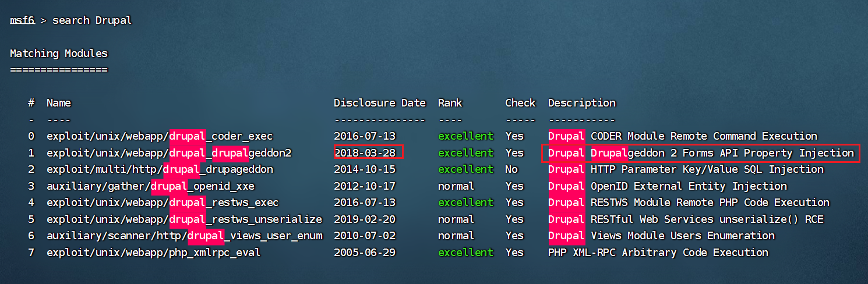Viewport: 868px width, 284px height.
Task: Click 'HTTP Parameter Key/Value SQL Injection' description
Action: pos(707,169)
